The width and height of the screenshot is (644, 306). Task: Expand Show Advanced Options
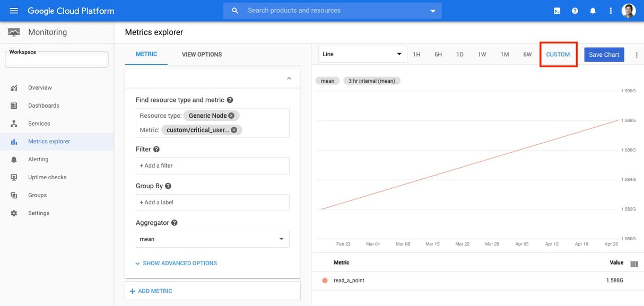[x=176, y=263]
